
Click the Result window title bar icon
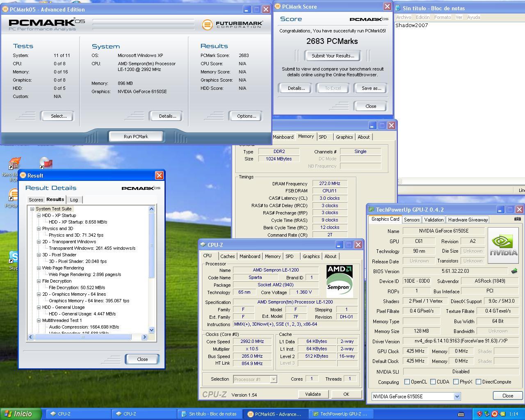(23, 176)
